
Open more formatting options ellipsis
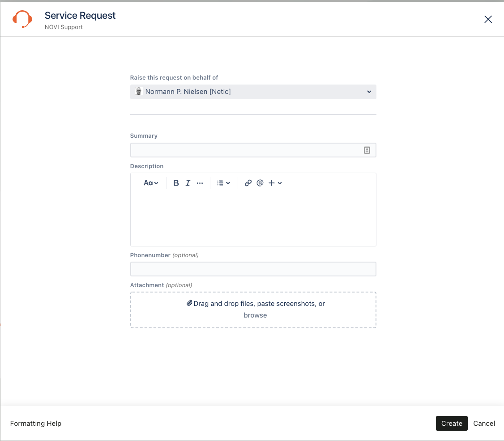click(x=200, y=183)
